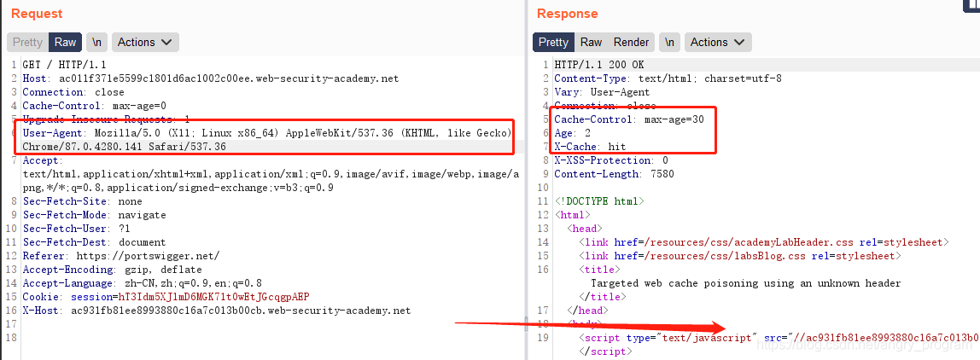Click the 'Vary: User-Agent' response header
This screenshot has width=980, height=360.
click(x=602, y=92)
